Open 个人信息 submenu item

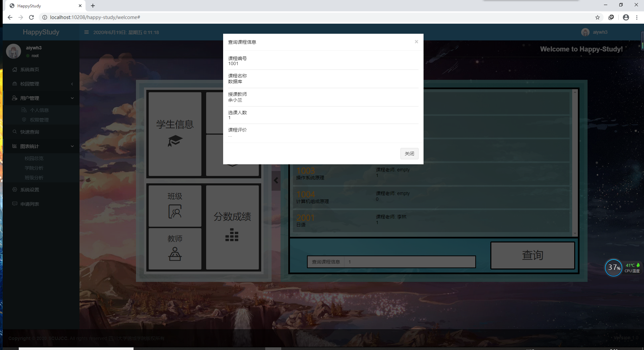coord(39,110)
